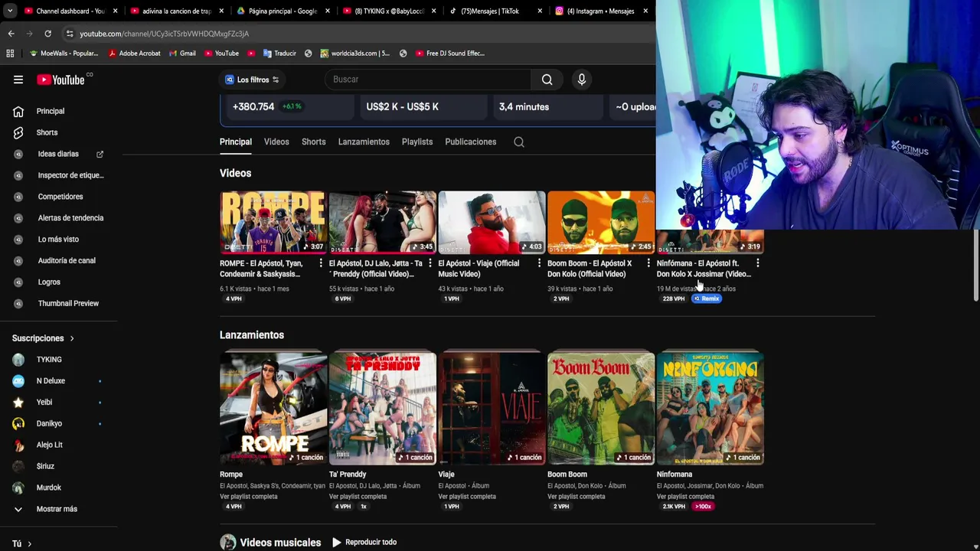
Task: Click Ver playlist completa under Rompe
Action: [x=249, y=497]
